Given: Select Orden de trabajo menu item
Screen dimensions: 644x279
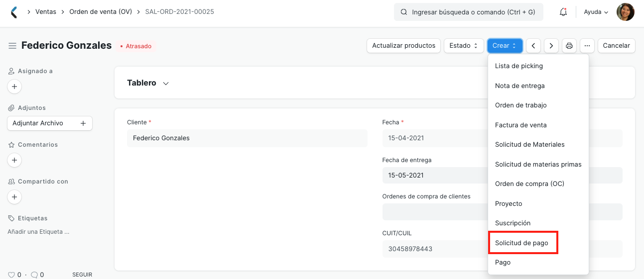Looking at the screenshot, I should [538, 105].
